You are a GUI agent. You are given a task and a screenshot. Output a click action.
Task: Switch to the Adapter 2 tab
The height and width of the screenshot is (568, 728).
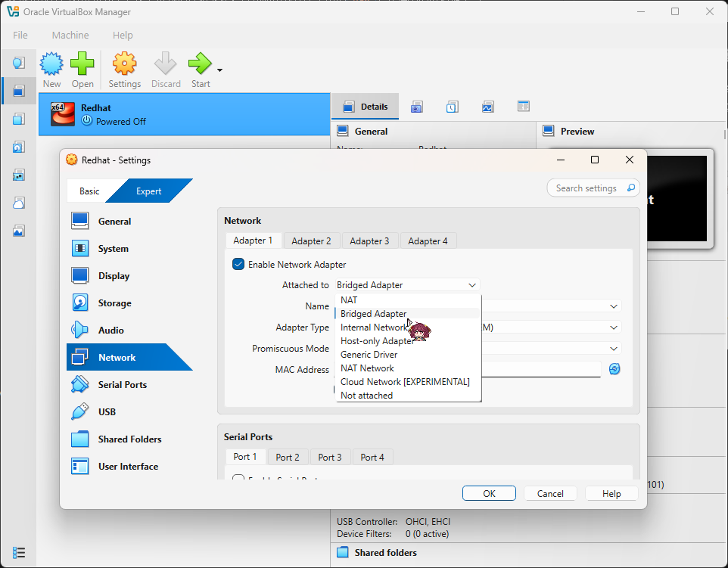[x=312, y=241]
